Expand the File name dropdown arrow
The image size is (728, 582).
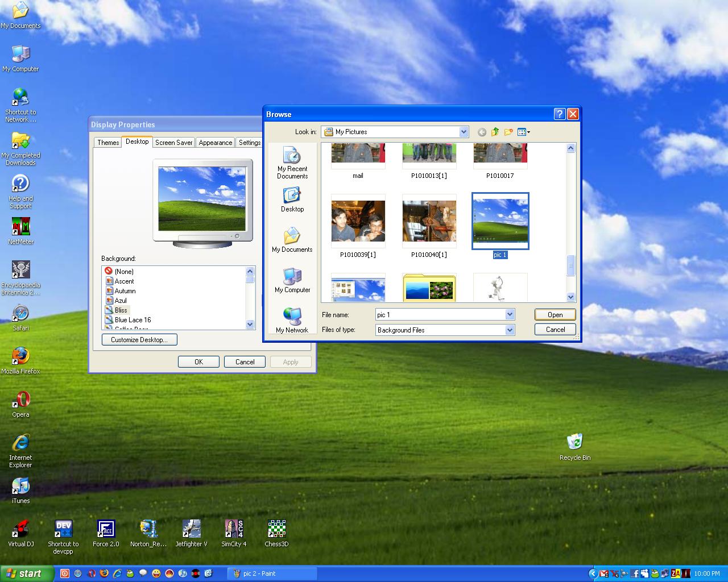(x=510, y=314)
